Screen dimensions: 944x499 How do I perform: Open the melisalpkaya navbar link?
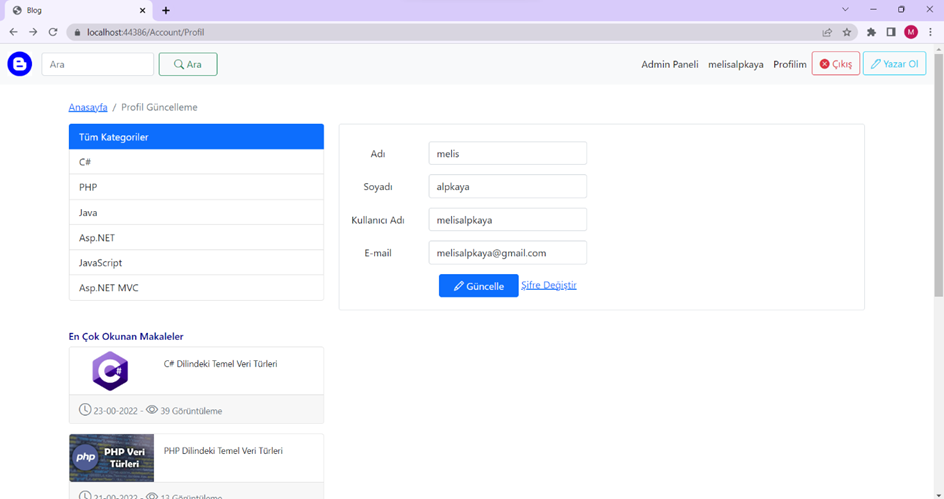point(736,64)
